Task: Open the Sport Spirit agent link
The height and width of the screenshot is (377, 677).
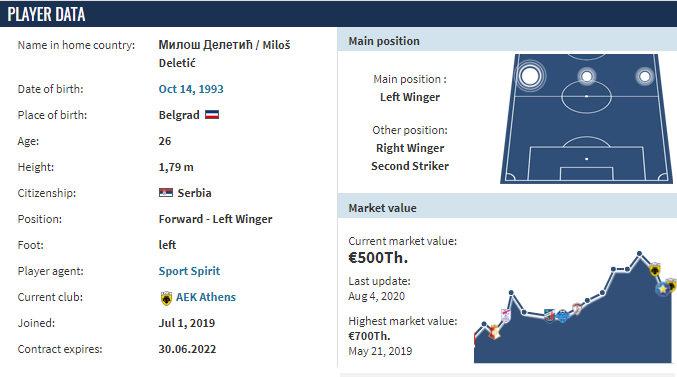Action: (189, 271)
